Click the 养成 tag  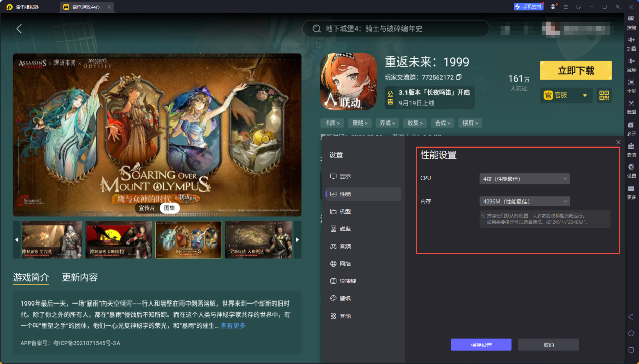point(387,123)
